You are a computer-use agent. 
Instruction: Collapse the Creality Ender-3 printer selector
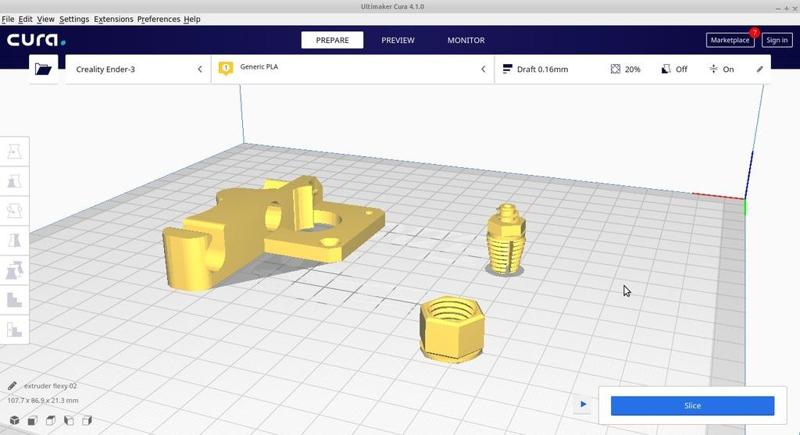click(200, 69)
